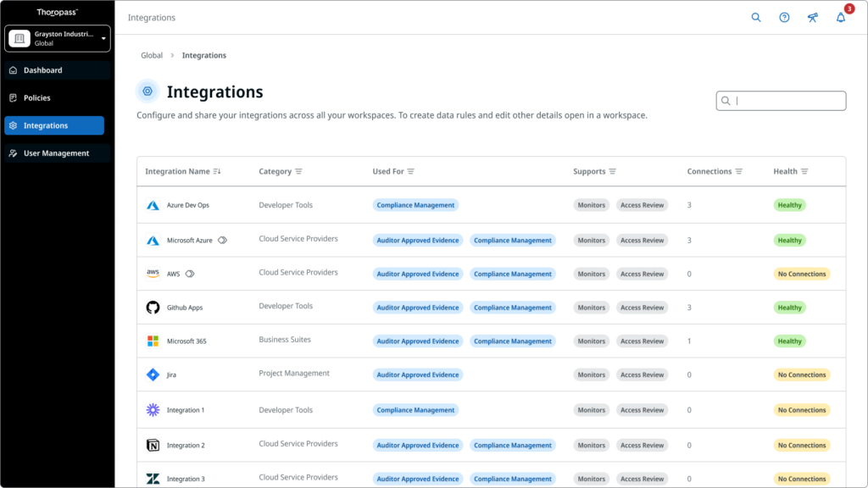Toggle the eye icon beside Microsoft Azure
Screen dimensions: 868x488
(222, 240)
